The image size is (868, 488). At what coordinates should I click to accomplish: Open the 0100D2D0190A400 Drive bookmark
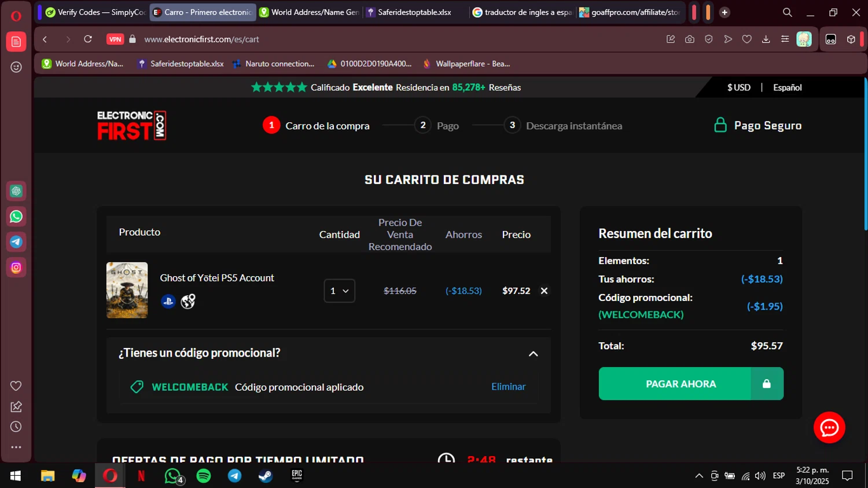click(x=370, y=64)
